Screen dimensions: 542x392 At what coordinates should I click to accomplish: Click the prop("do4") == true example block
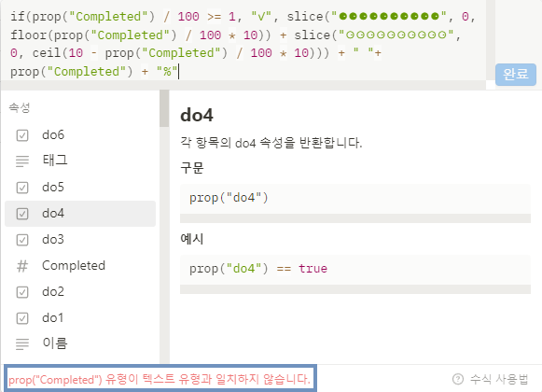[355, 269]
